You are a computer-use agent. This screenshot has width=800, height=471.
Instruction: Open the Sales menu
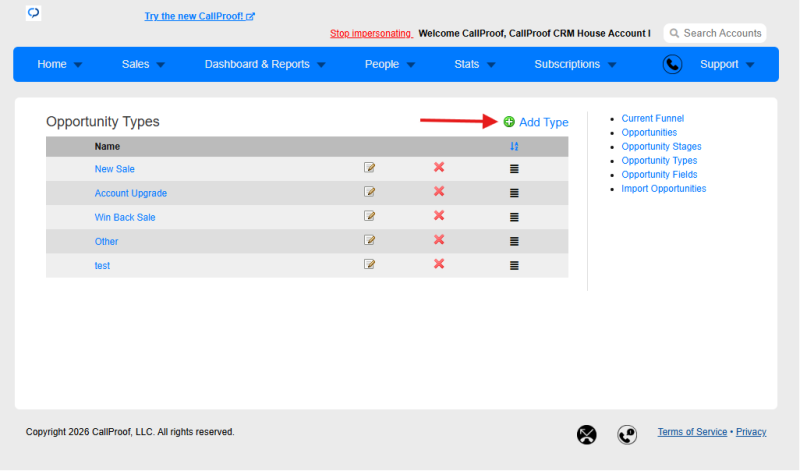(x=135, y=64)
